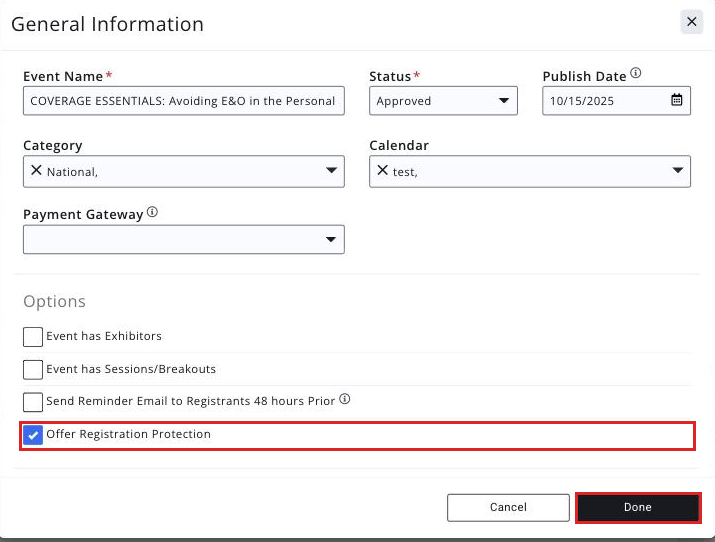The height and width of the screenshot is (542, 715).
Task: Show Publish Date info tooltip
Action: 636,73
